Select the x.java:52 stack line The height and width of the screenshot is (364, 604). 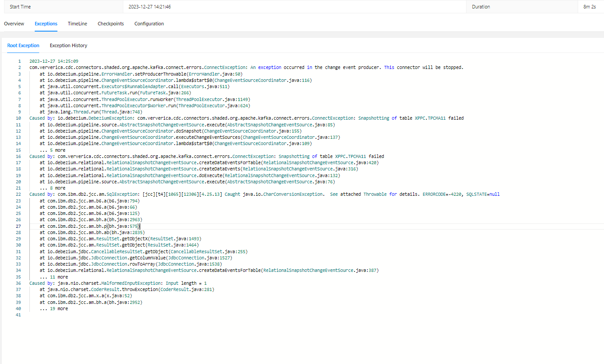pyautogui.click(x=86, y=296)
